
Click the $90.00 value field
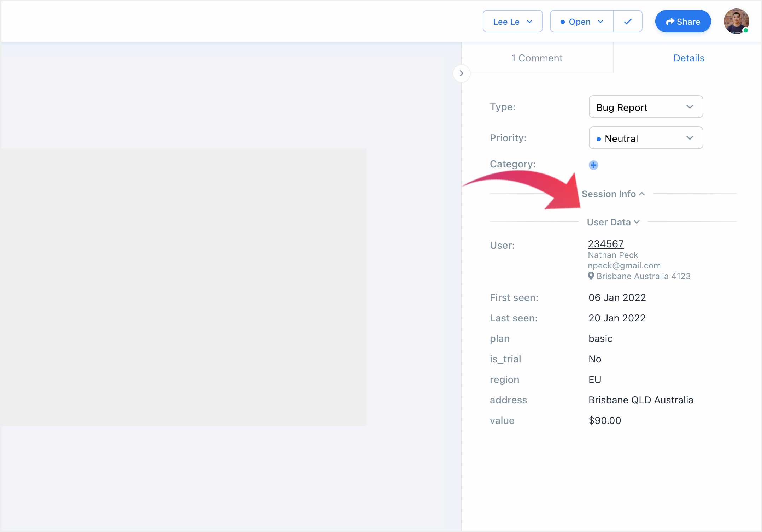(604, 420)
